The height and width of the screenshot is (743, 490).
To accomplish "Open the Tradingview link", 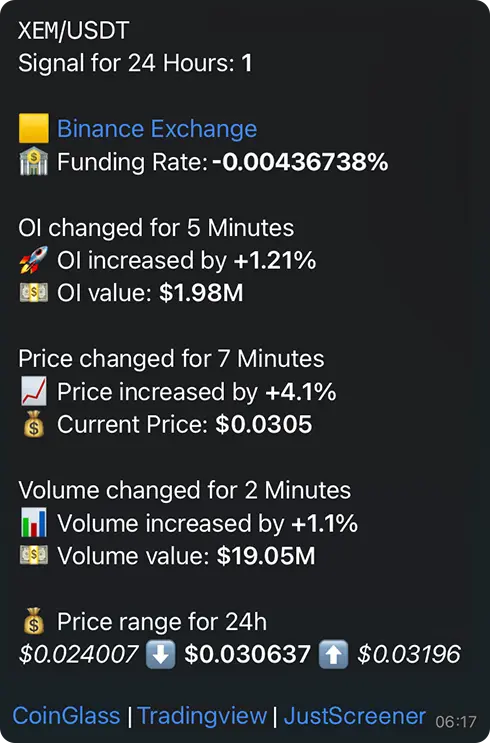I will [202, 716].
